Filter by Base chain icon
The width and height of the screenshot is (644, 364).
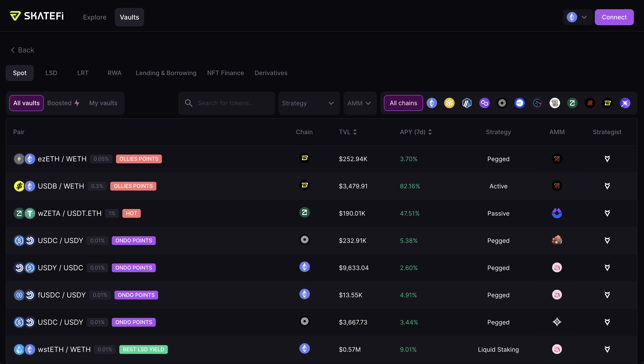tap(519, 103)
